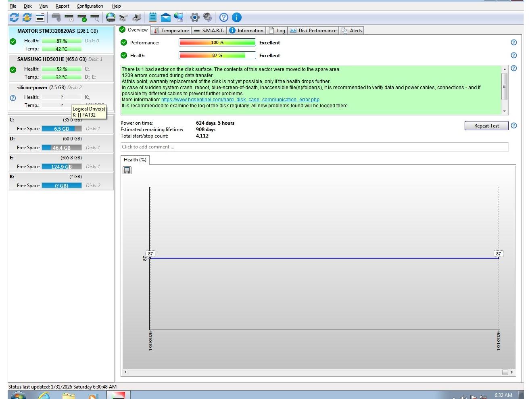The width and height of the screenshot is (532, 399).
Task: Click the toolbar help question mark icon
Action: 224,17
